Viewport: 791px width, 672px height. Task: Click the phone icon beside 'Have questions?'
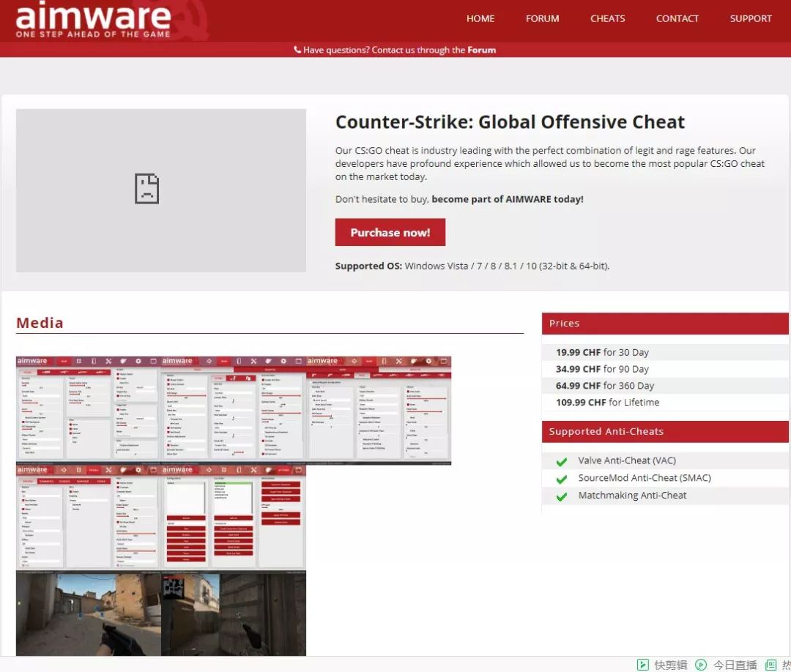[x=297, y=50]
